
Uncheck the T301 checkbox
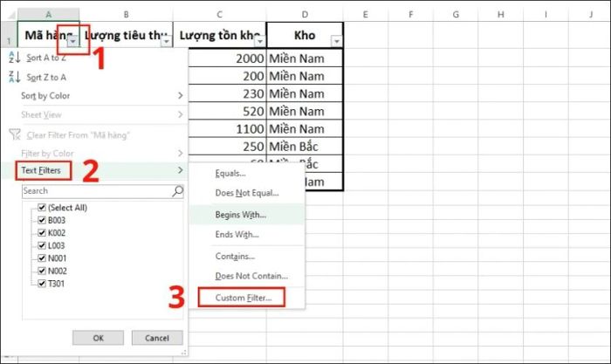42,284
